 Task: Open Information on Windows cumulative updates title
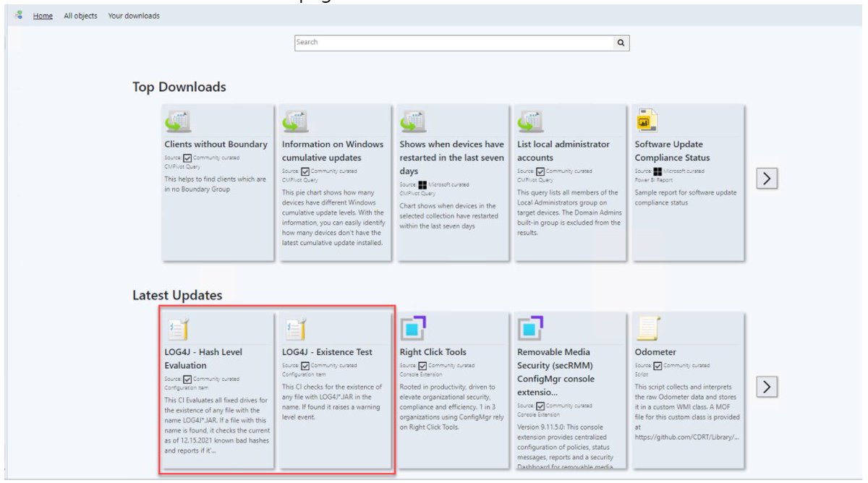(333, 150)
